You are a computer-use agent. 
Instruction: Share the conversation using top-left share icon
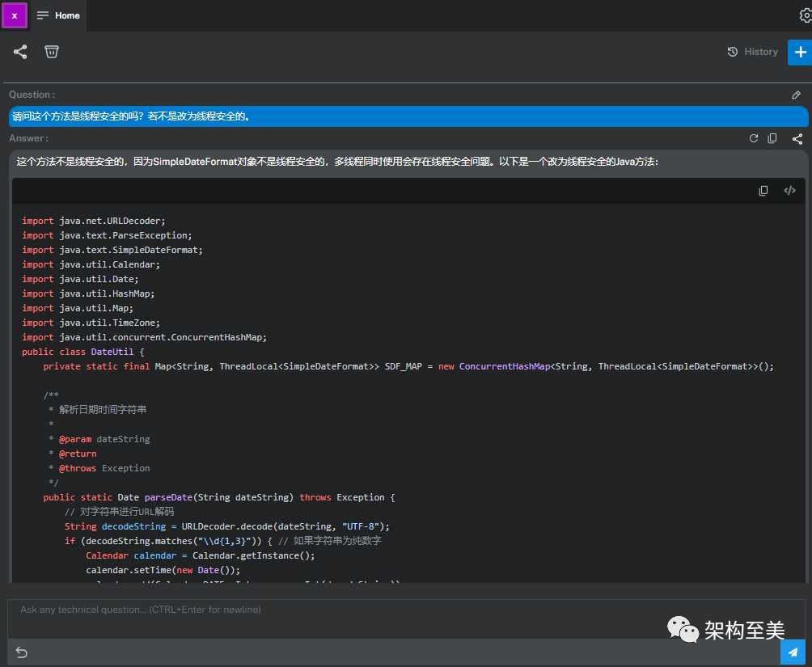[20, 52]
